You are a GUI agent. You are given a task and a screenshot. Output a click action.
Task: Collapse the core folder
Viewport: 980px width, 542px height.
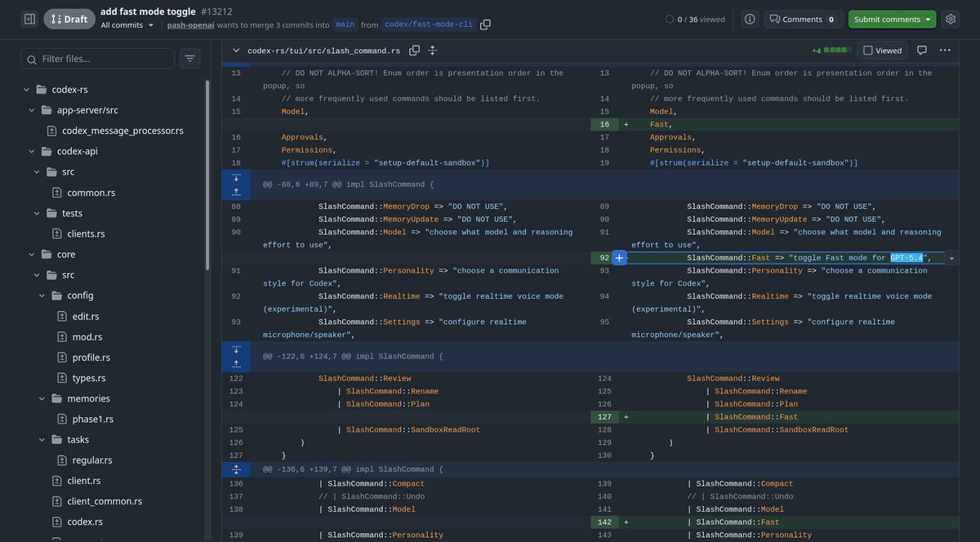tap(33, 255)
